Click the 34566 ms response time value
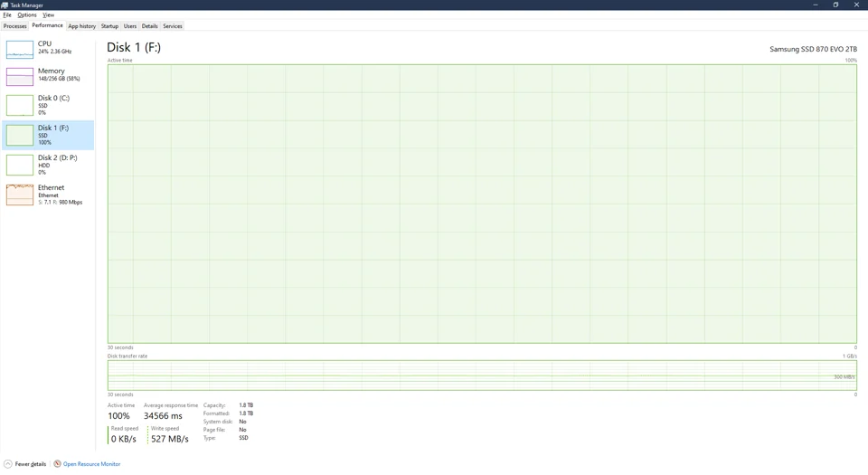868x475 pixels. (163, 416)
